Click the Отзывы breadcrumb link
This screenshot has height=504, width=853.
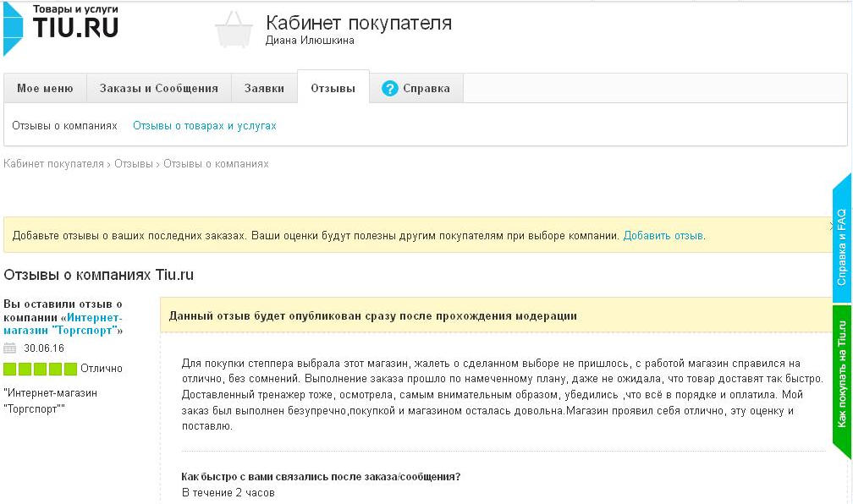134,164
